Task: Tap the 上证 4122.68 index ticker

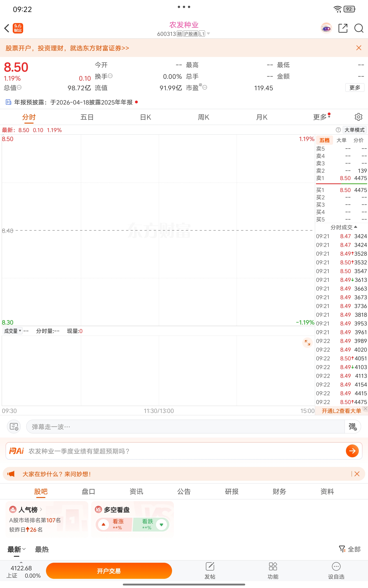Action: 23,571
